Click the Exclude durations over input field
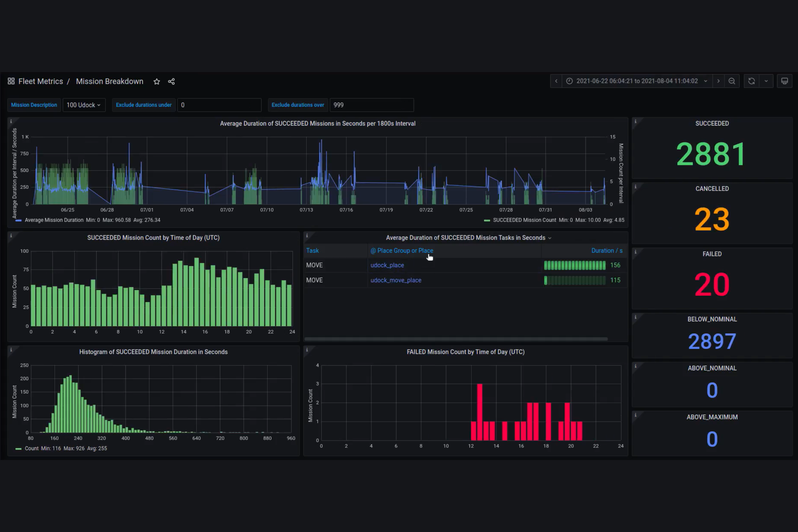The width and height of the screenshot is (798, 532). pyautogui.click(x=372, y=105)
